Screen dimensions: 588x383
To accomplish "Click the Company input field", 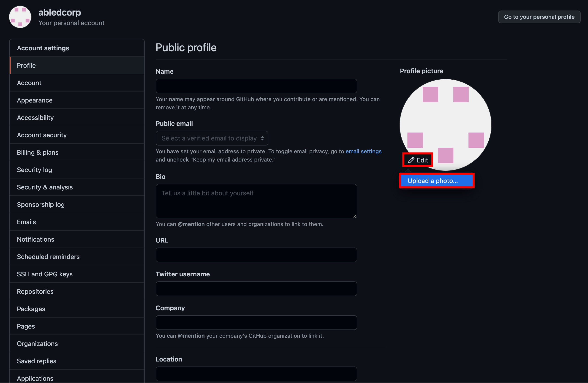I will tap(256, 323).
